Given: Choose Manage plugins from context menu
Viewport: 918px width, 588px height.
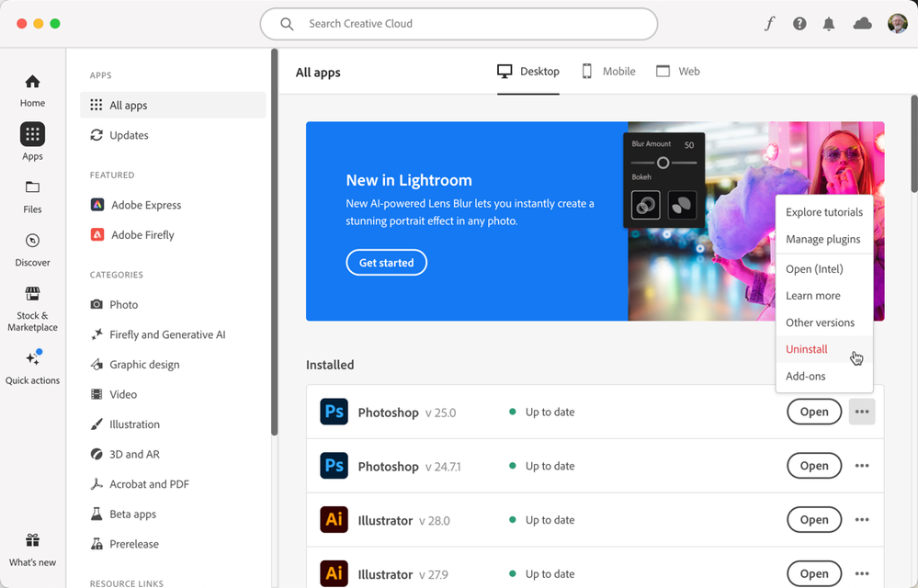Looking at the screenshot, I should coord(823,239).
